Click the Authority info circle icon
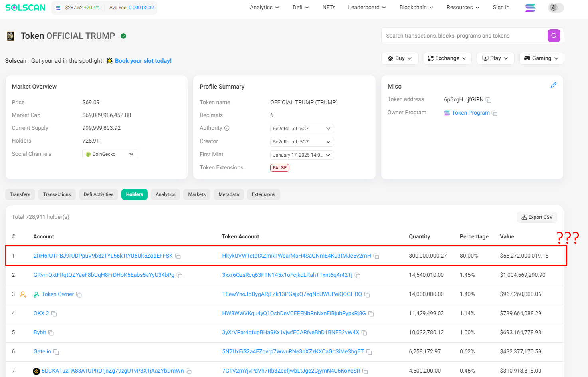This screenshot has width=588, height=377. tap(227, 128)
